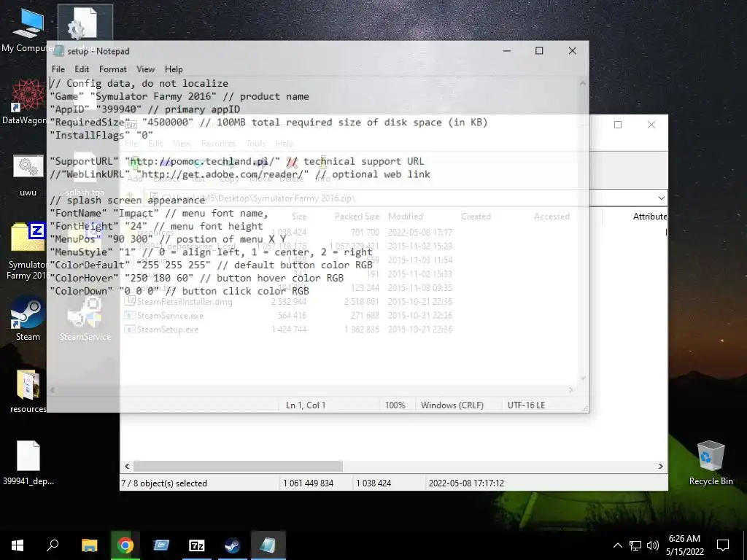
Task: Click the 100% zoom status entry
Action: point(395,405)
